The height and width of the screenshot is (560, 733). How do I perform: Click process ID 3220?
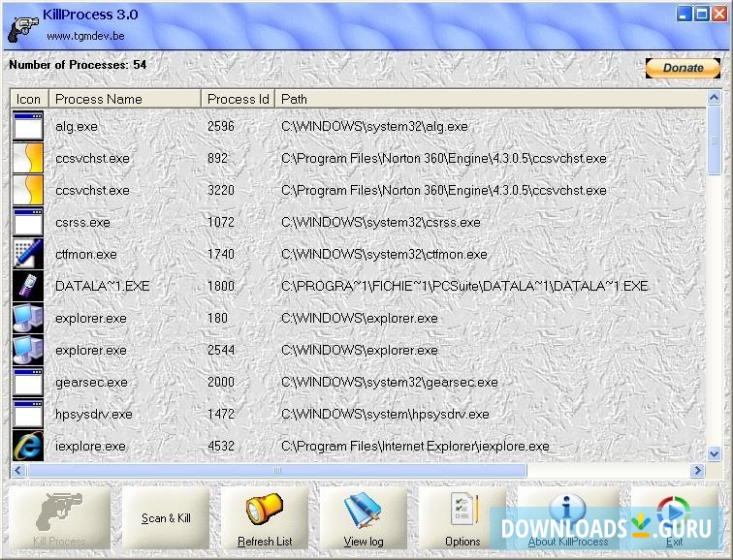pyautogui.click(x=221, y=190)
